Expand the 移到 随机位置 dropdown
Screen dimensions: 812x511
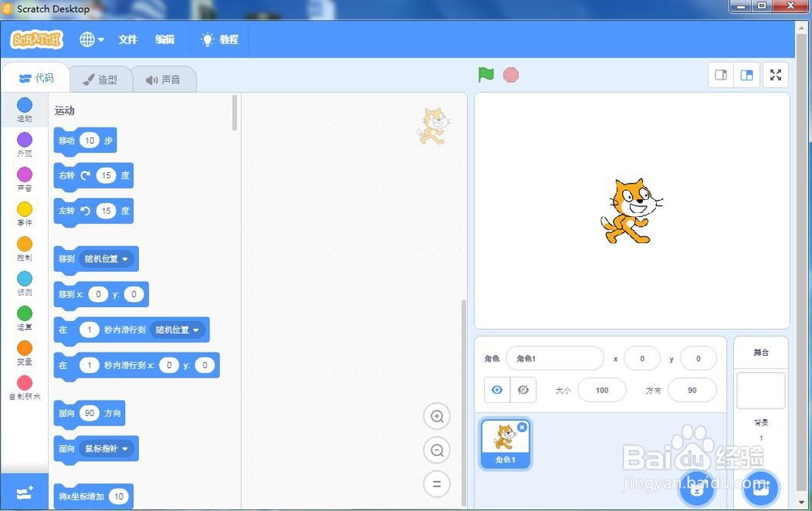pyautogui.click(x=106, y=258)
